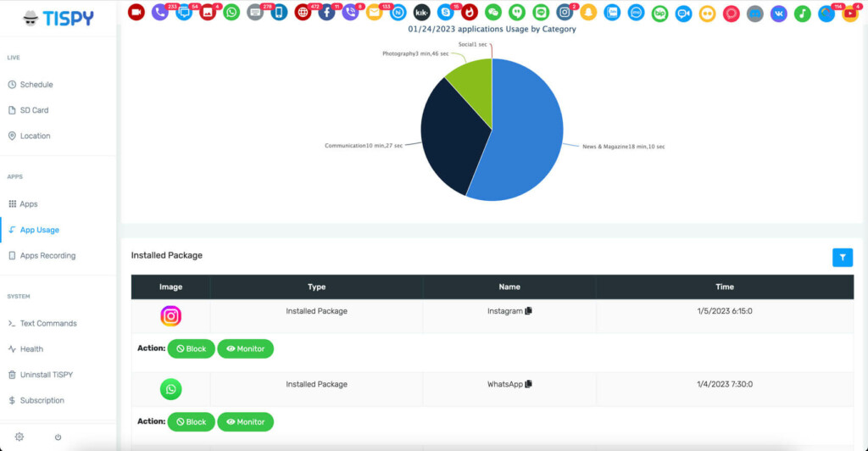Screen dimensions: 868x451
Task: Copy the Instagram package name
Action: pos(528,312)
